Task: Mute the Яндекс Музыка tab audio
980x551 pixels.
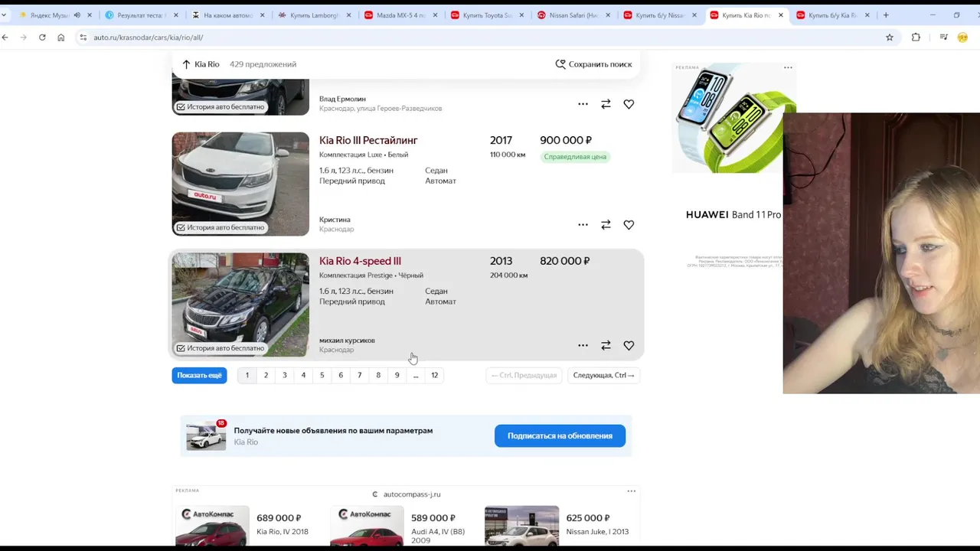Action: click(x=77, y=15)
